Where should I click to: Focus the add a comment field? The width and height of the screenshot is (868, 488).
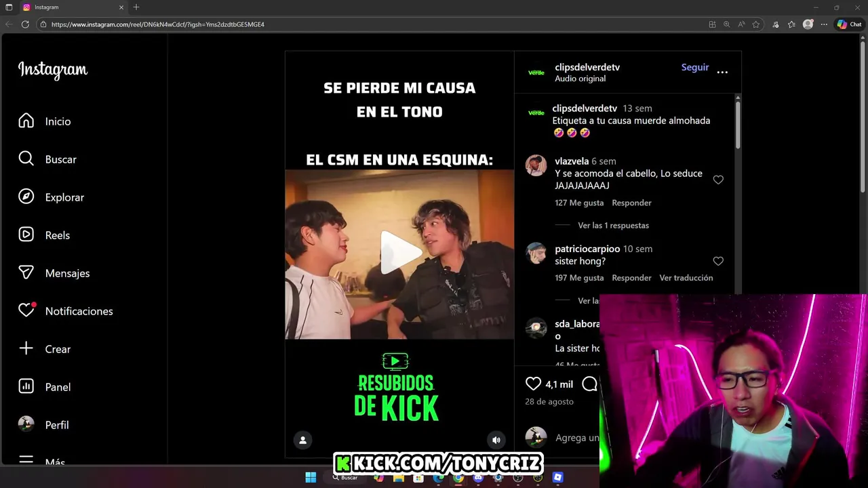[577, 438]
